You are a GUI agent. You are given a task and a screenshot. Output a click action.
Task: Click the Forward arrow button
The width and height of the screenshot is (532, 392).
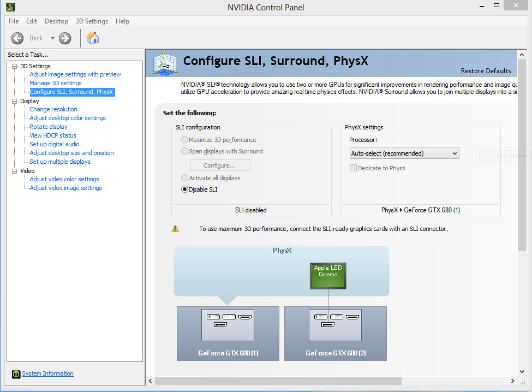point(65,38)
